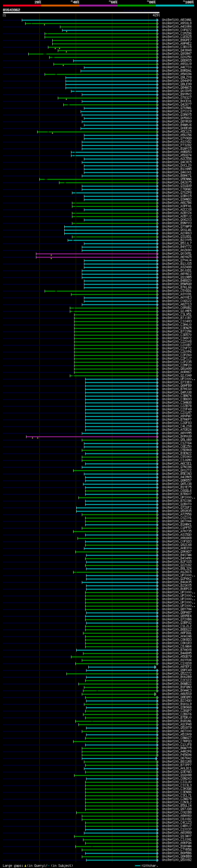This screenshot has height=868, width=197.
Task: Select the UniRef100_A9VPW7 label
Action: (177, 416)
